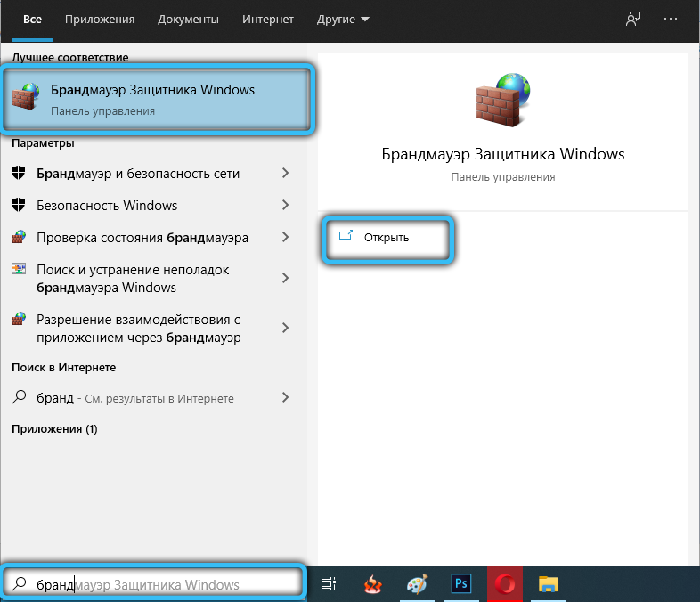Click the feedback icon in search header
Screen dimensions: 700x602
coord(633,19)
